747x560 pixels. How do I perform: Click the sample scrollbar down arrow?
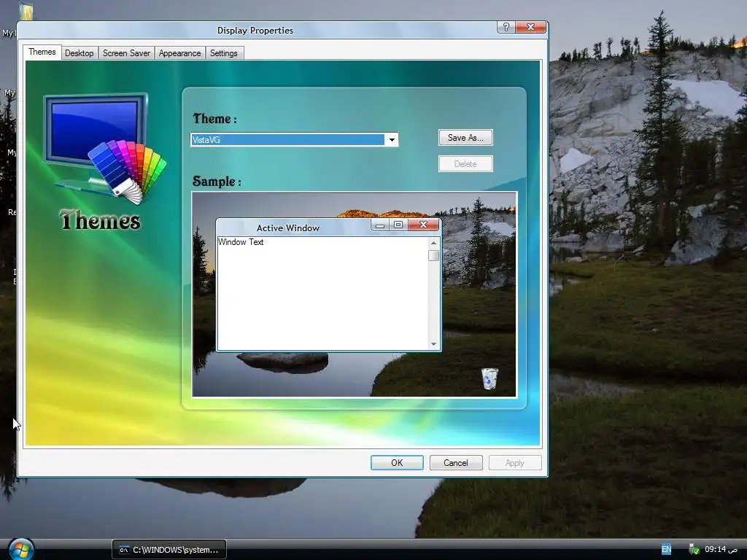pos(433,344)
